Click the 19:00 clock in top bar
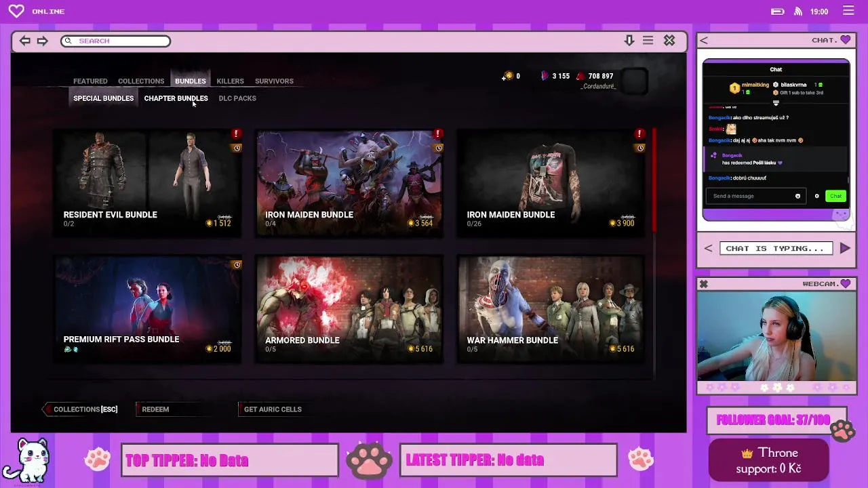This screenshot has height=488, width=868. 819,12
